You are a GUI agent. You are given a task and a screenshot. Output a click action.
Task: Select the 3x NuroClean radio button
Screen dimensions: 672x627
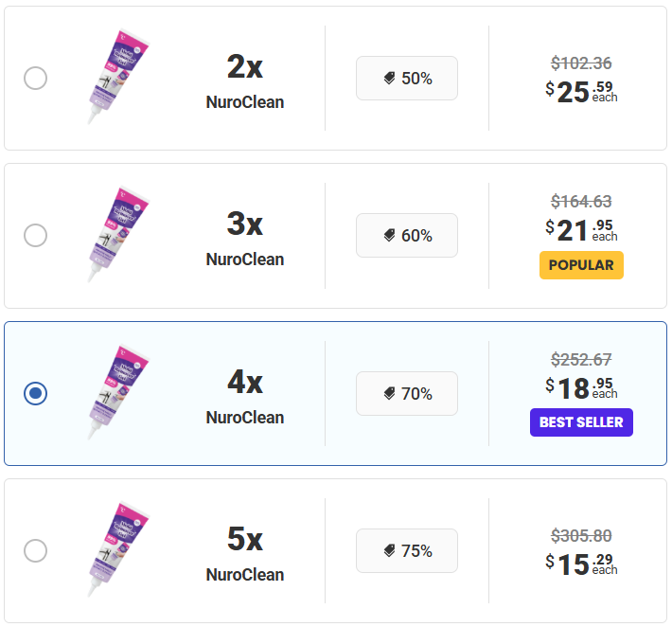coord(35,235)
